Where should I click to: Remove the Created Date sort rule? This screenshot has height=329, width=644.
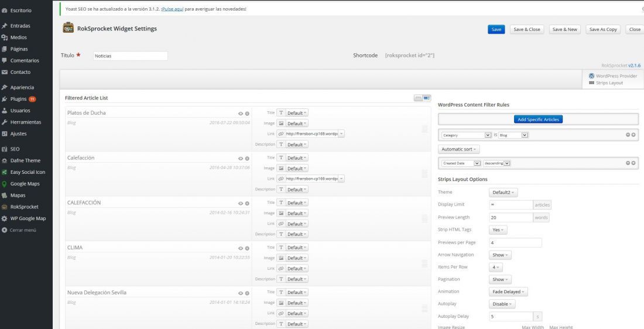pos(628,163)
